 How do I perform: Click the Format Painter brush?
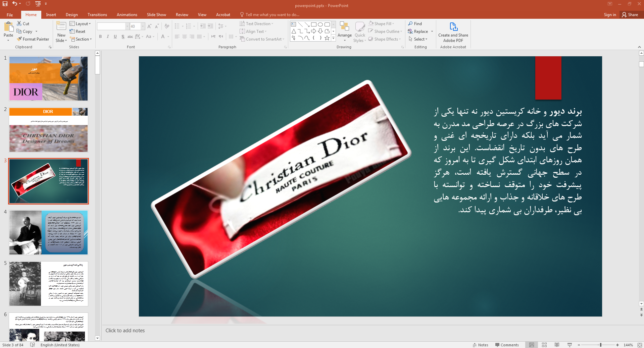coord(33,39)
